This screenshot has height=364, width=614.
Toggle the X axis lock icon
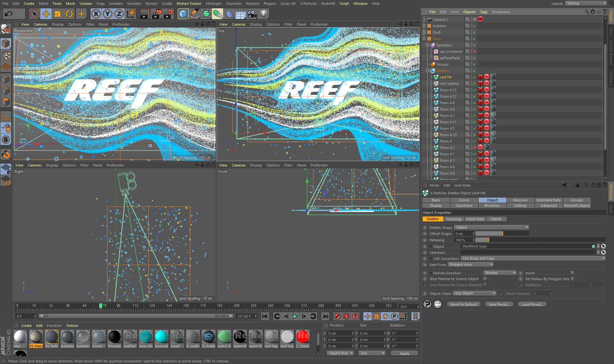(96, 14)
